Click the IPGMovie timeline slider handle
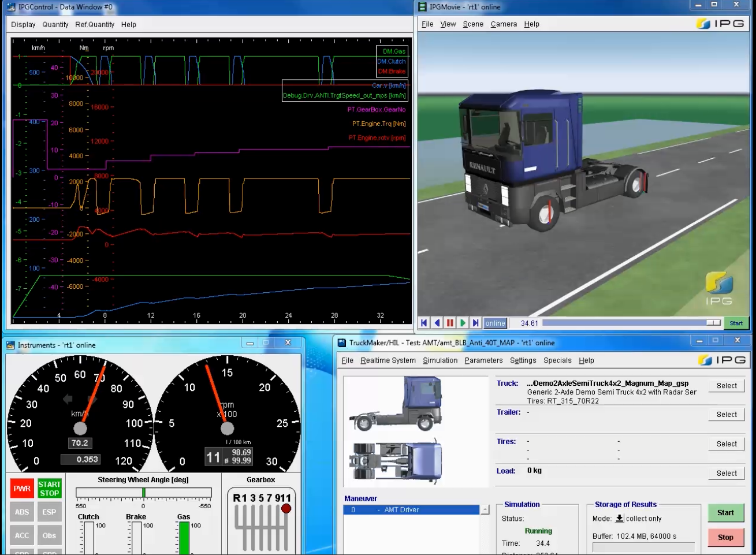The height and width of the screenshot is (555, 756). tap(713, 323)
